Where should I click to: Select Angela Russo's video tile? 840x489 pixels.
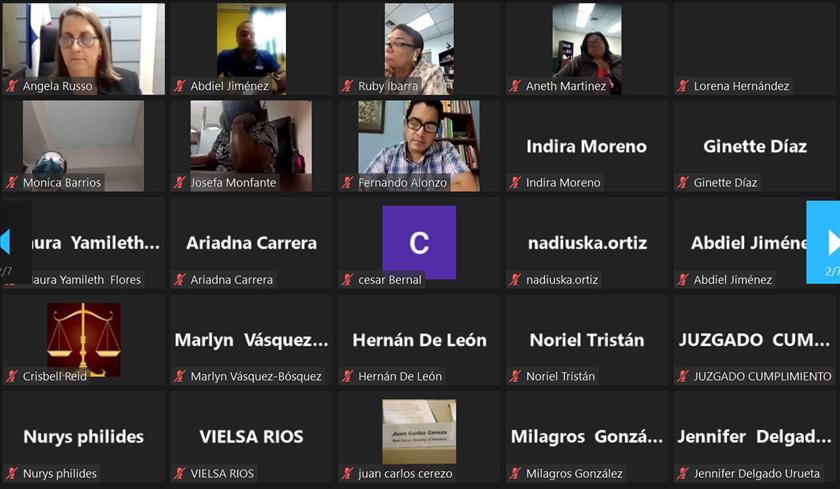click(84, 49)
